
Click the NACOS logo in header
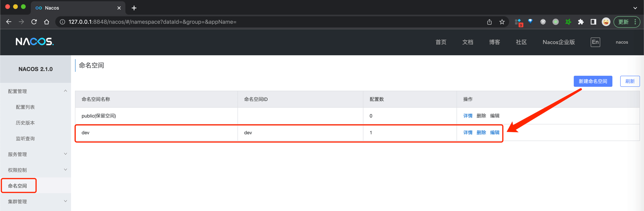coord(34,42)
